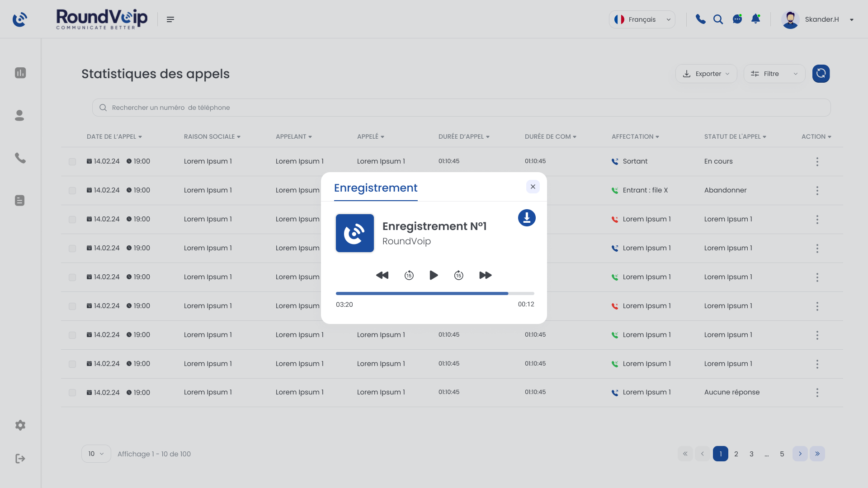This screenshot has height=488, width=868.
Task: Open action menu for the Abandonner row
Action: tap(817, 191)
